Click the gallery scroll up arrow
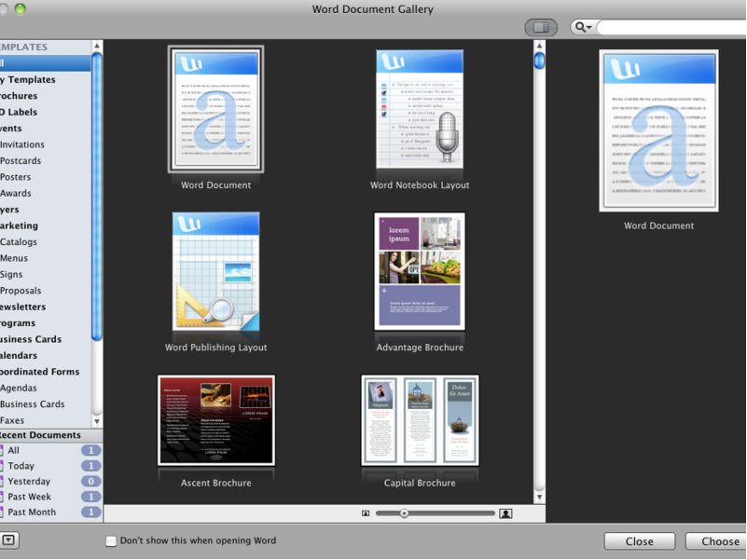Image resolution: width=747 pixels, height=560 pixels. 539,46
